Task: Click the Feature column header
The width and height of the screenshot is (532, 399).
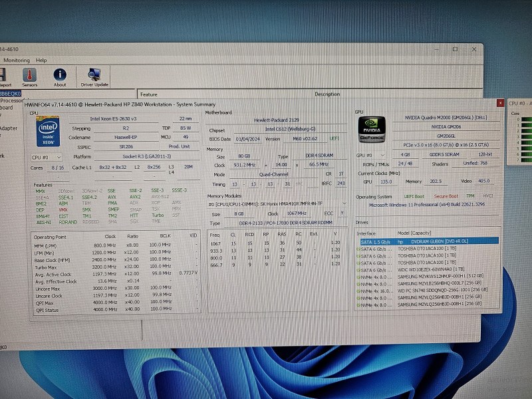Action: (x=148, y=94)
